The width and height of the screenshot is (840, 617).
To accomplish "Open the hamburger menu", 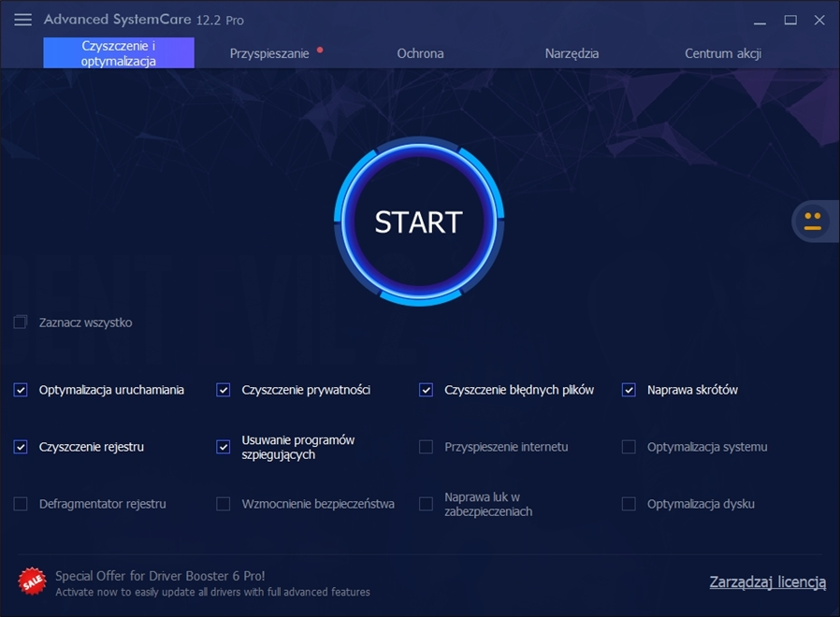I will (x=22, y=19).
